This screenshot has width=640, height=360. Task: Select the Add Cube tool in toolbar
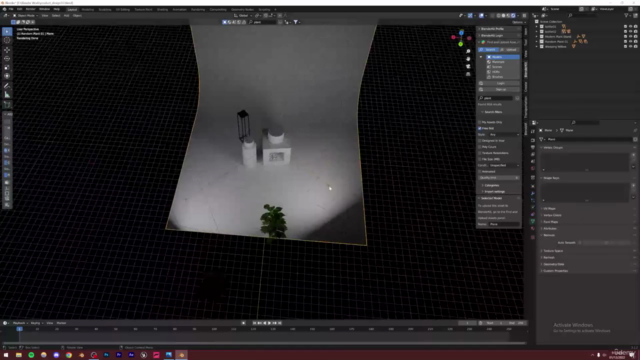tap(7, 104)
